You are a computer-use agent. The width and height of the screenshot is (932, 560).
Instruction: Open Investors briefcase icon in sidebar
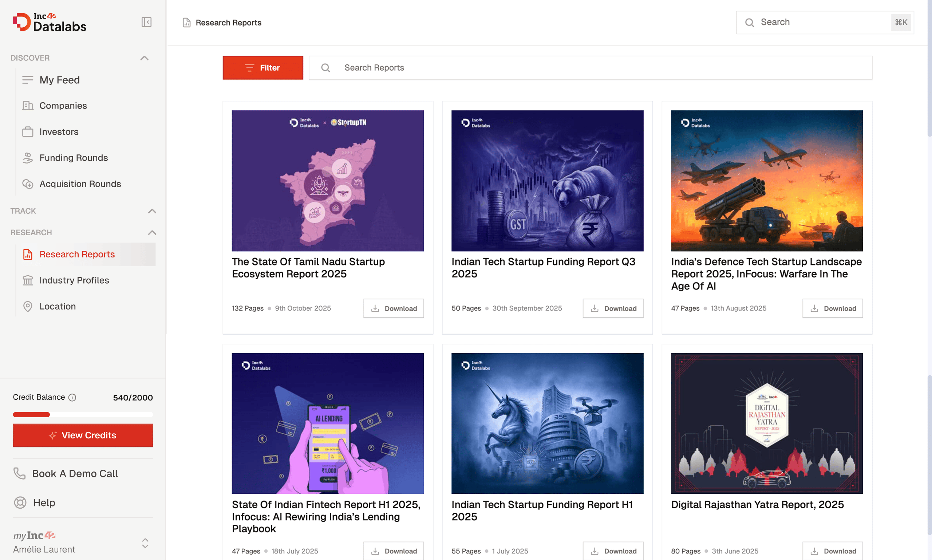28,132
